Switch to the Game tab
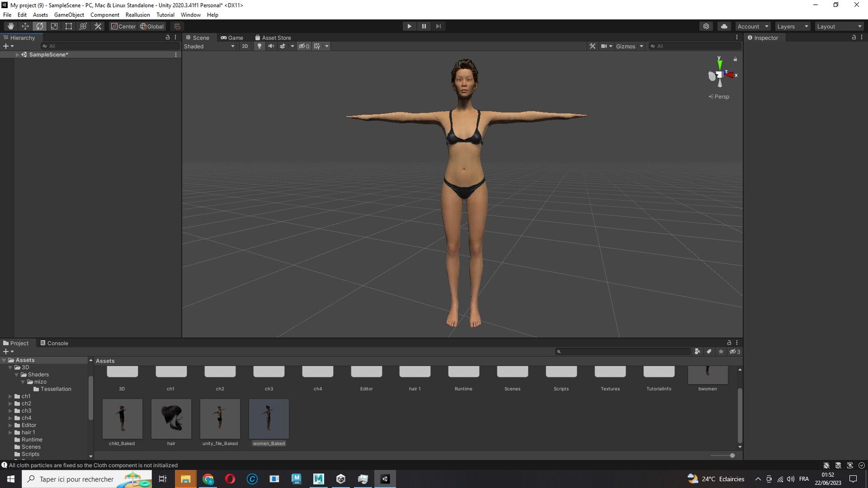 coord(232,37)
